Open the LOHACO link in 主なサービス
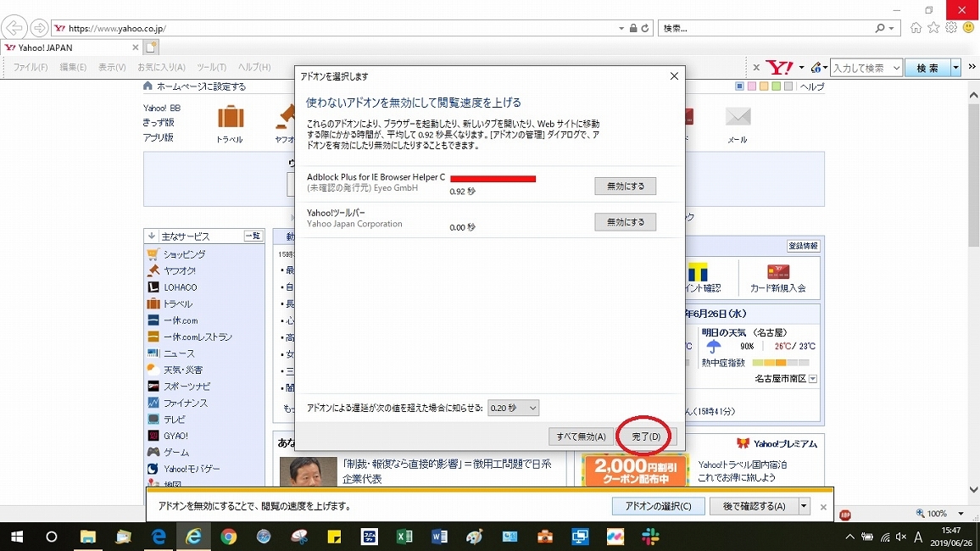Viewport: 980px width, 551px height. tap(180, 287)
